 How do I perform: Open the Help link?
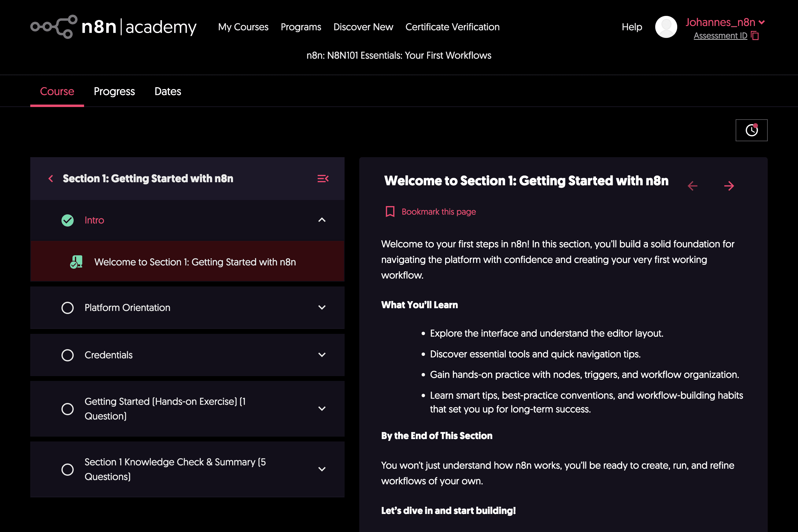[x=632, y=27]
